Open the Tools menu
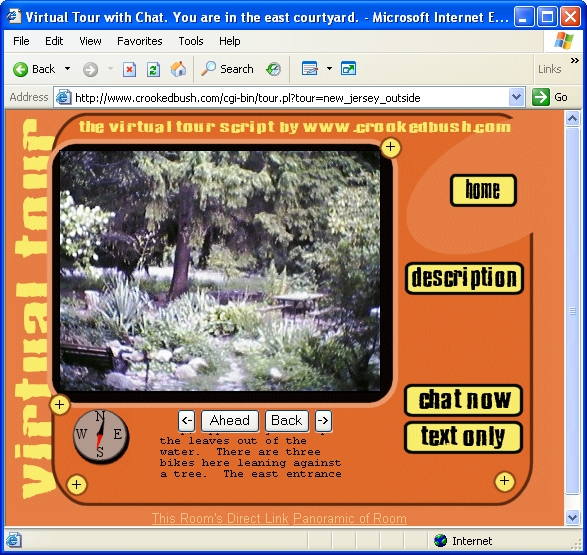The width and height of the screenshot is (587, 555). coord(191,41)
